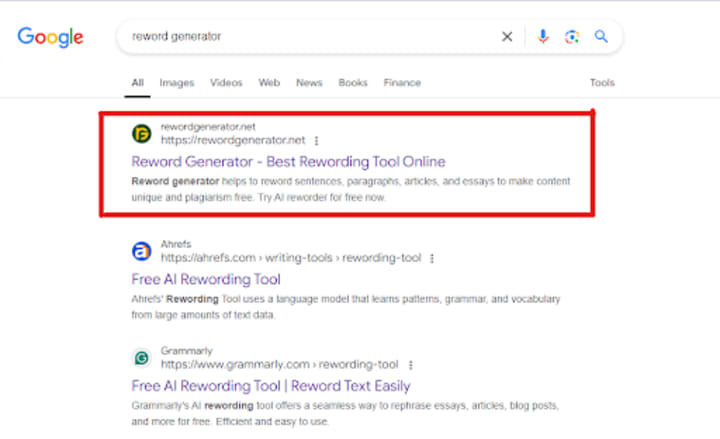Switch to the Videos tab
Image resolution: width=720 pixels, height=439 pixels.
point(226,83)
